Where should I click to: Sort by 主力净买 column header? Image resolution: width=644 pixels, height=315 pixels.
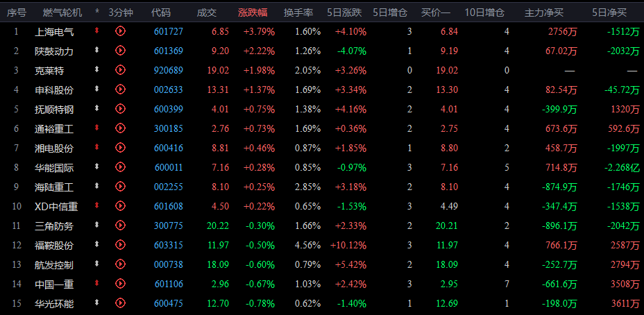point(544,12)
